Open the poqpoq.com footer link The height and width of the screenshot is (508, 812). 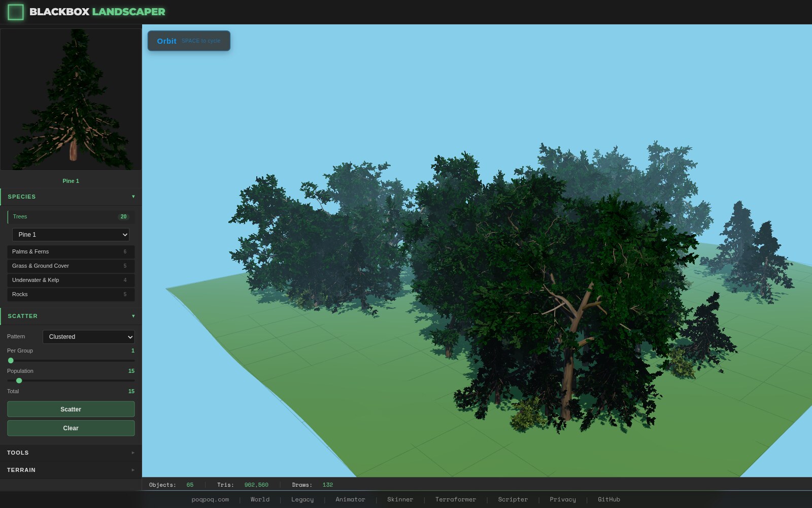[x=210, y=499]
